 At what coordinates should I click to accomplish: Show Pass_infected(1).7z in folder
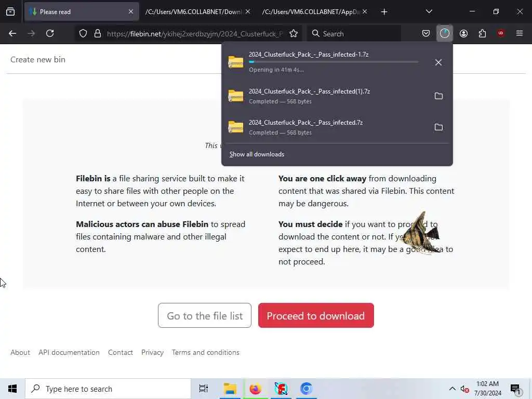click(x=438, y=96)
